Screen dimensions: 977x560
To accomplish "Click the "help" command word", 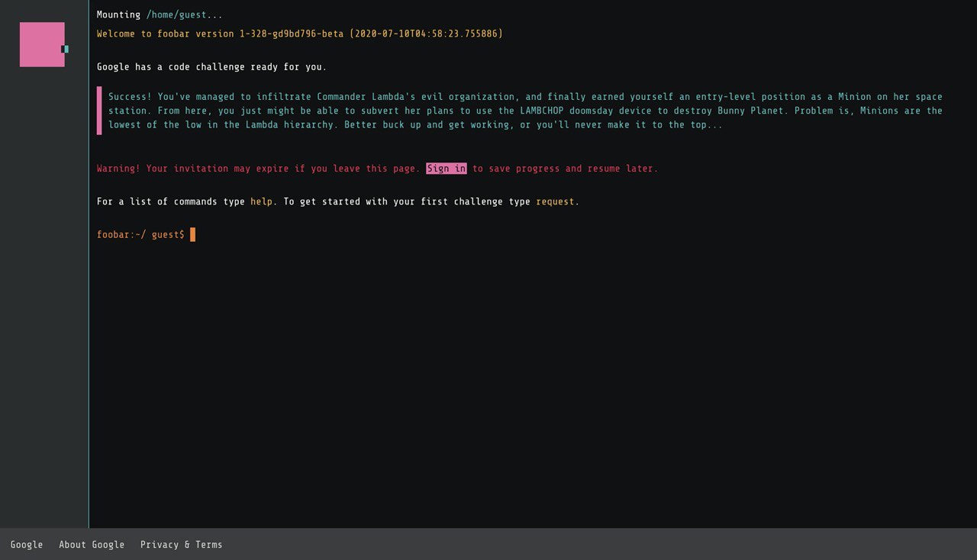I will pyautogui.click(x=261, y=202).
